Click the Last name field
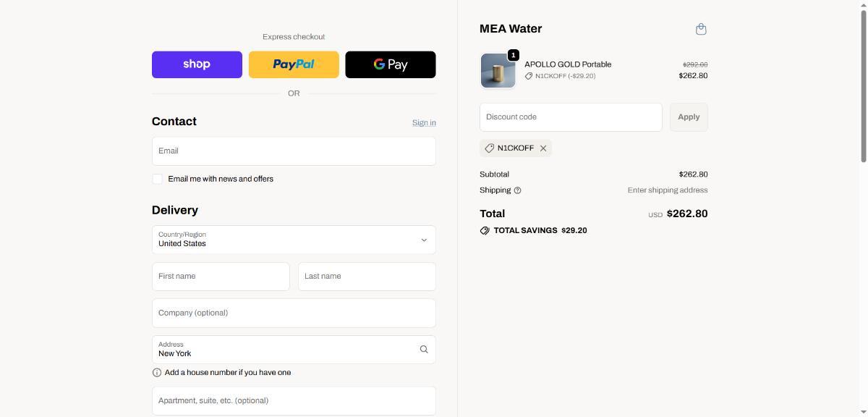Image resolution: width=868 pixels, height=417 pixels. (367, 277)
